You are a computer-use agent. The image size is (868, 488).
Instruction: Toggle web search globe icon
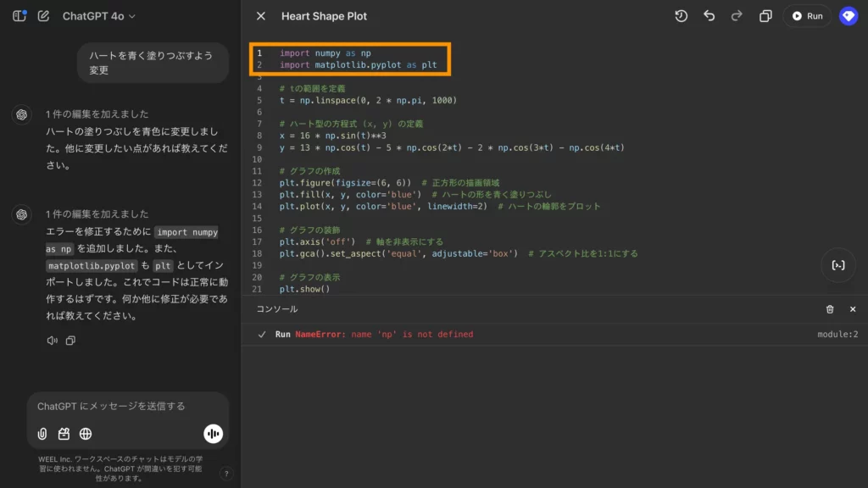point(86,434)
